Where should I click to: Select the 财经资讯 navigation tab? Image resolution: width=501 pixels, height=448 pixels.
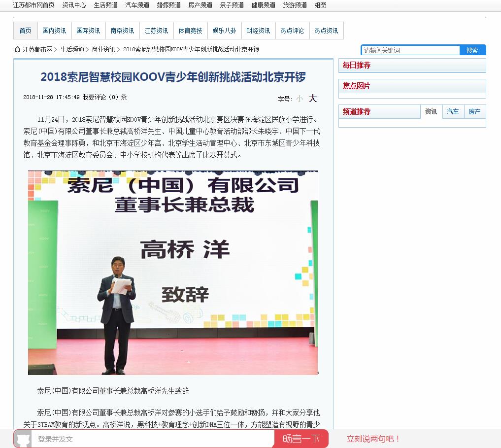point(259,31)
